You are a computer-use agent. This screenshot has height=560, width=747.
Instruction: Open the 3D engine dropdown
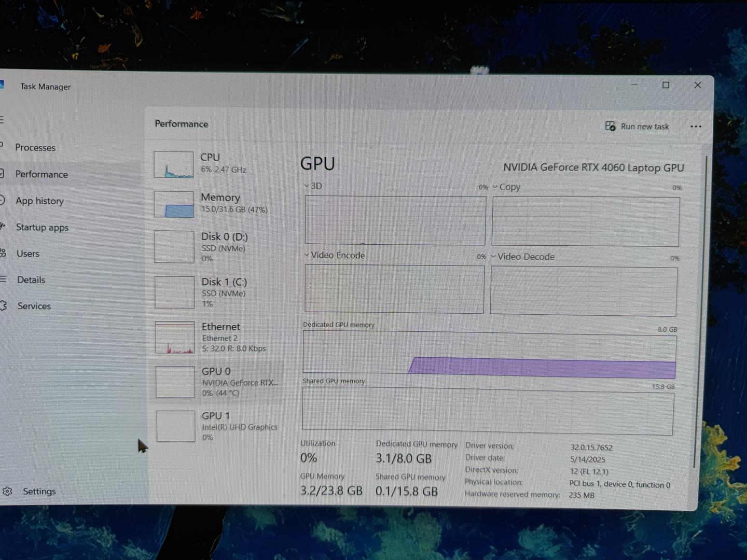pos(313,186)
